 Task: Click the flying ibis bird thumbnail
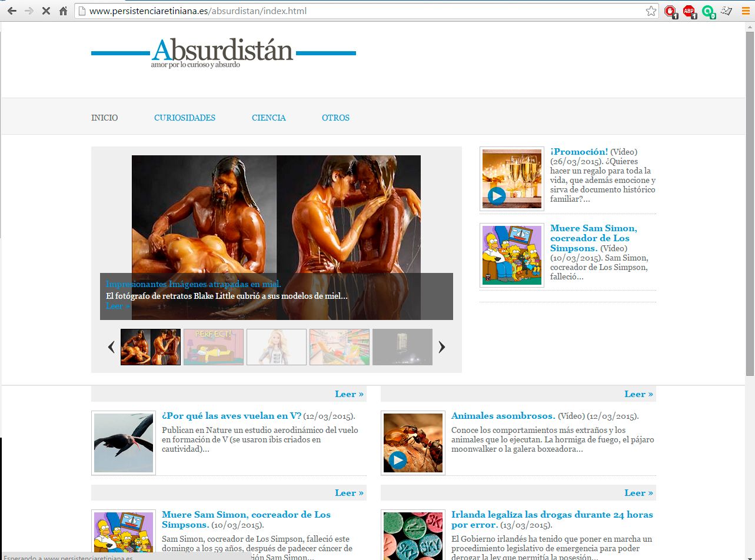pos(124,443)
